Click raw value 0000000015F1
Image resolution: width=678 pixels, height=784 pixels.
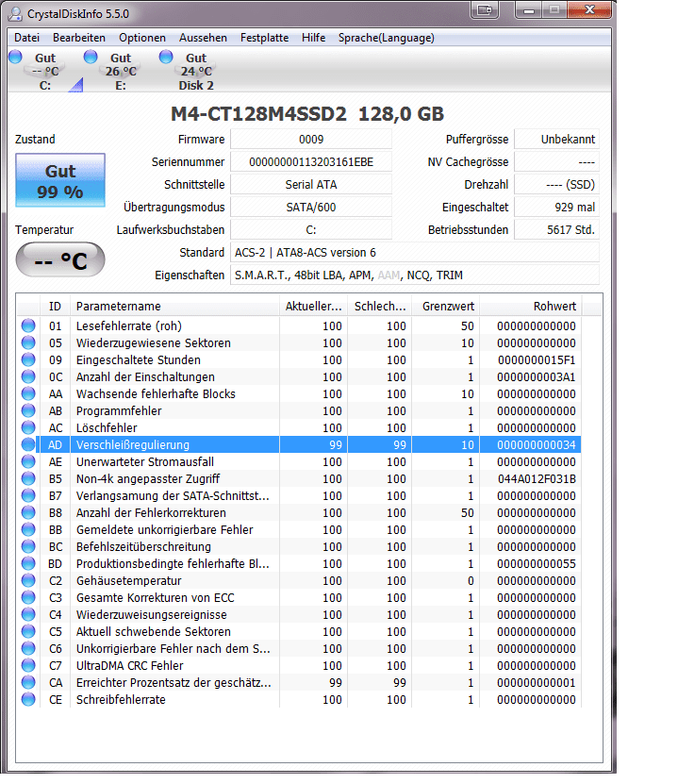[x=537, y=360]
